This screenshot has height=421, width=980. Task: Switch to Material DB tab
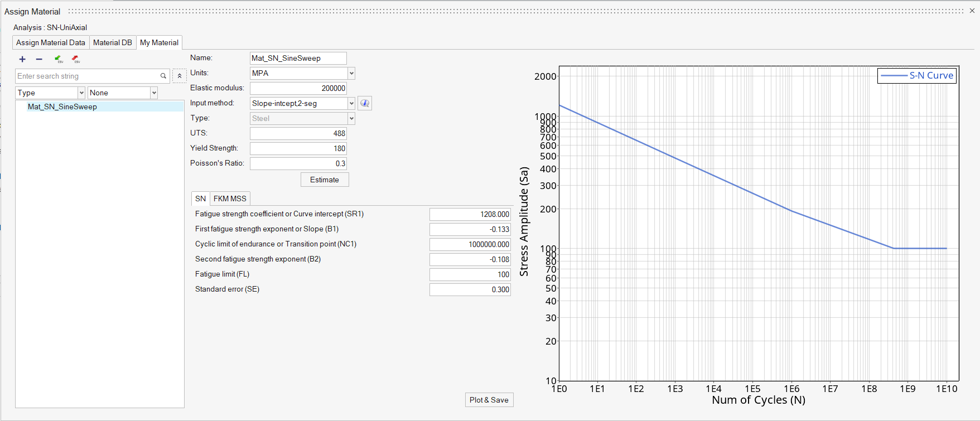tap(113, 42)
